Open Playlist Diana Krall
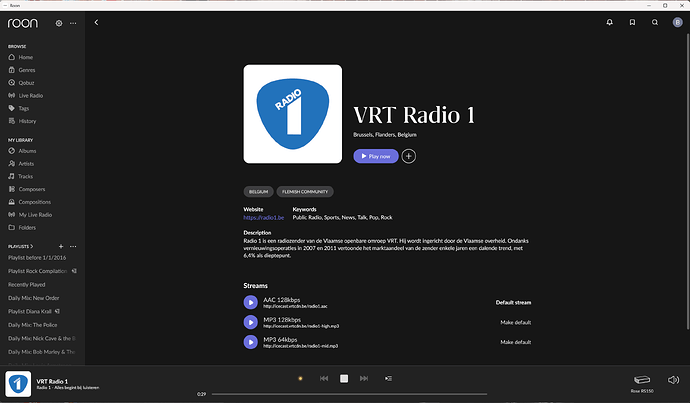The width and height of the screenshot is (690, 403). (30, 311)
